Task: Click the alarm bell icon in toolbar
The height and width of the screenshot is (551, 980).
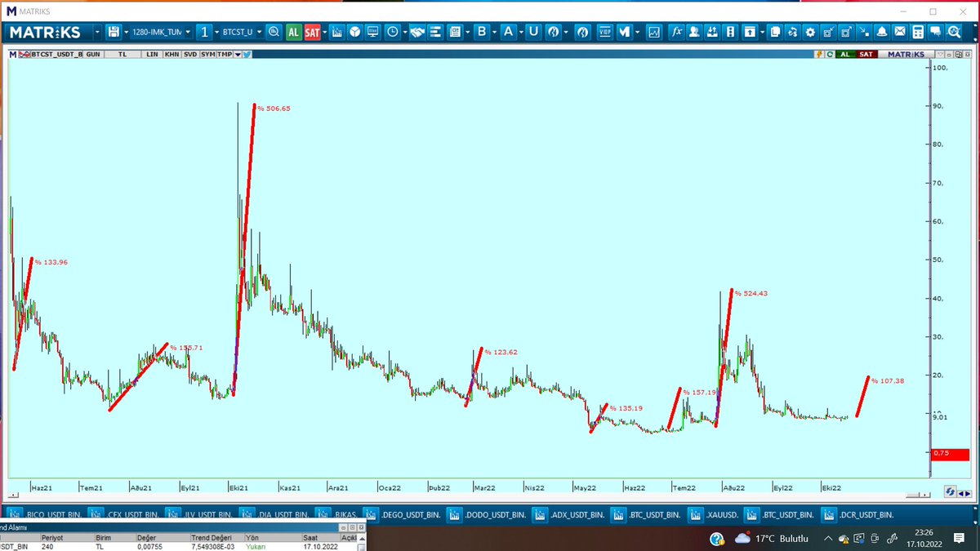Action: [882, 32]
